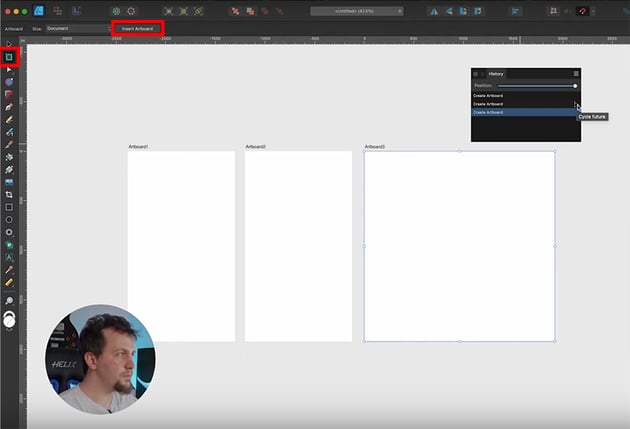
Task: Select the Pencil tool
Action: click(9, 120)
